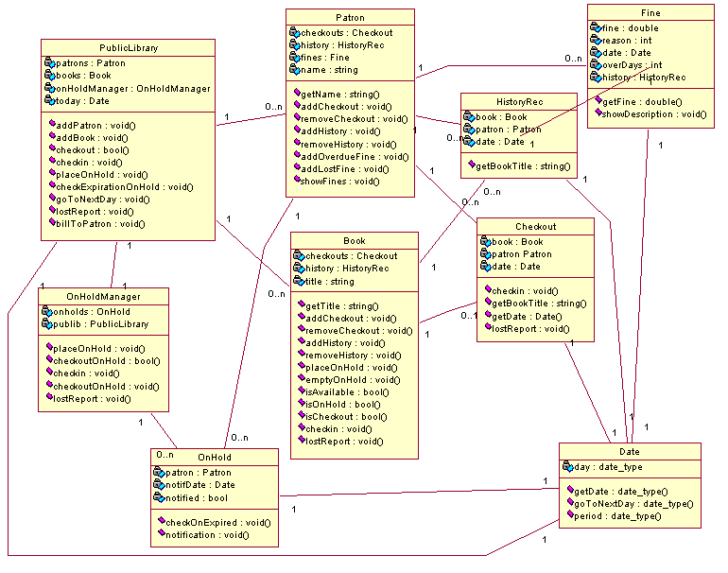This screenshot has width=728, height=573.
Task: Click the Checkout class name header
Action: [535, 227]
